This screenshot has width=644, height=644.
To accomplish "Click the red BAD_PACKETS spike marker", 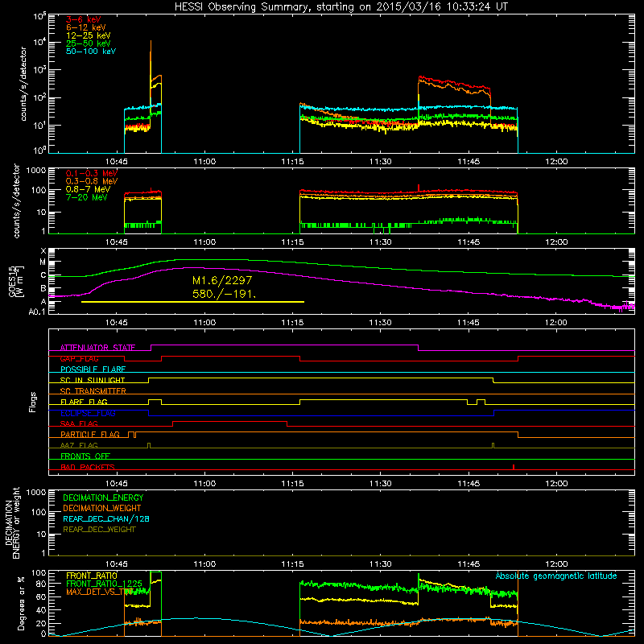I will [x=514, y=467].
